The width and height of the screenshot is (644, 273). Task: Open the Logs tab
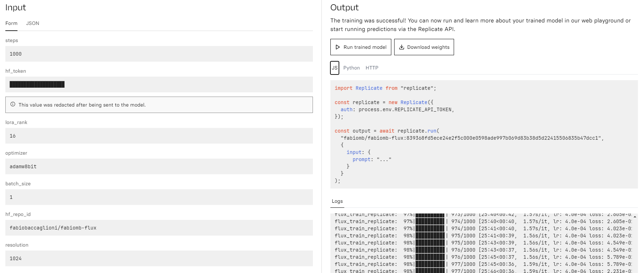337,201
